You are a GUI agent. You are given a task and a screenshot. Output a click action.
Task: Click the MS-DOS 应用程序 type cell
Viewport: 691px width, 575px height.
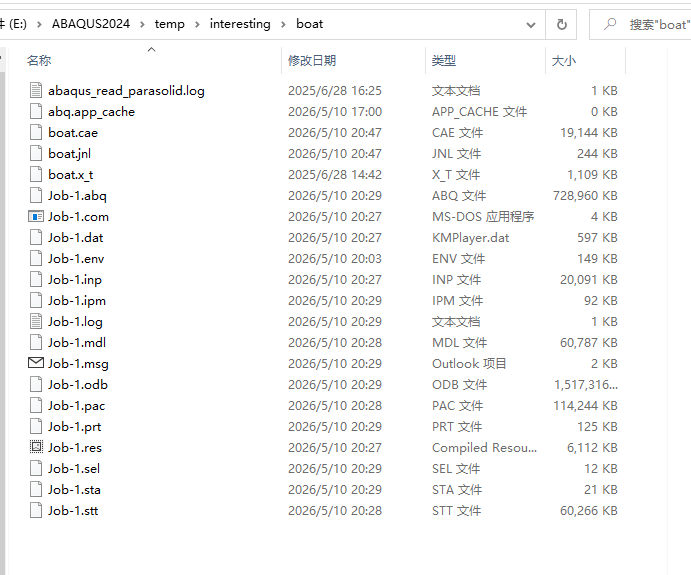click(x=483, y=217)
